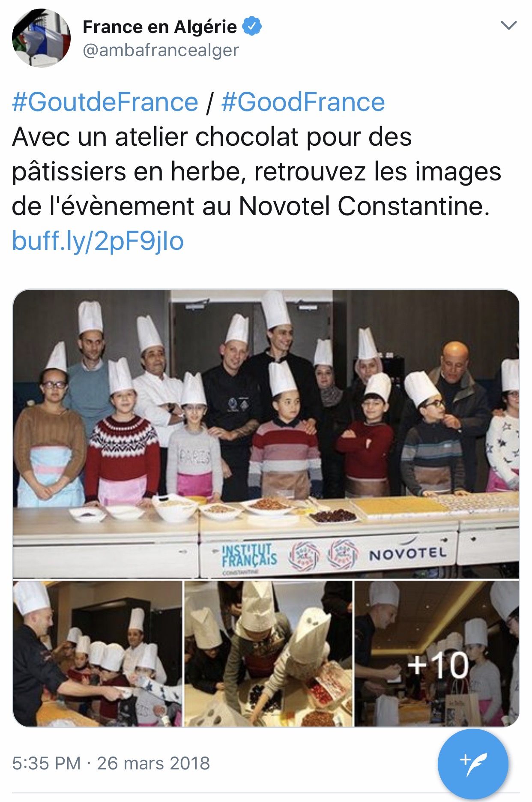Viewport: 532px width, 802px height.
Task: Follow the buff.ly/2pF9jlo link
Action: [98, 241]
